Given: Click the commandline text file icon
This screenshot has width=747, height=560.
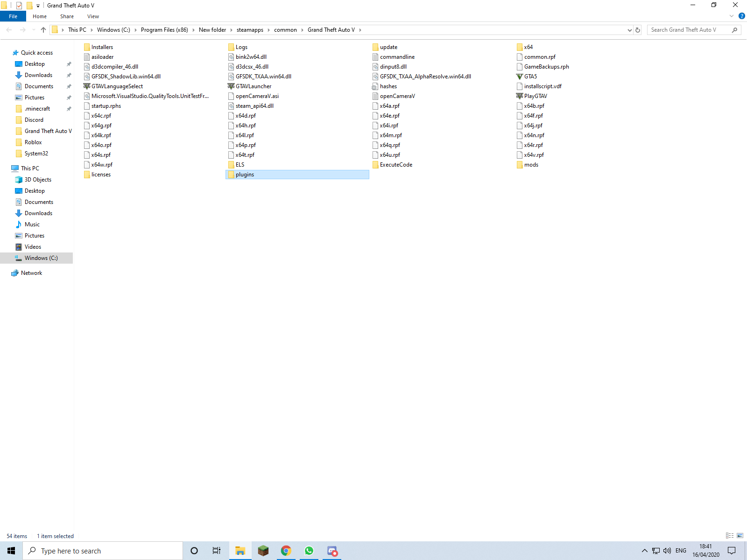Looking at the screenshot, I should pyautogui.click(x=375, y=57).
